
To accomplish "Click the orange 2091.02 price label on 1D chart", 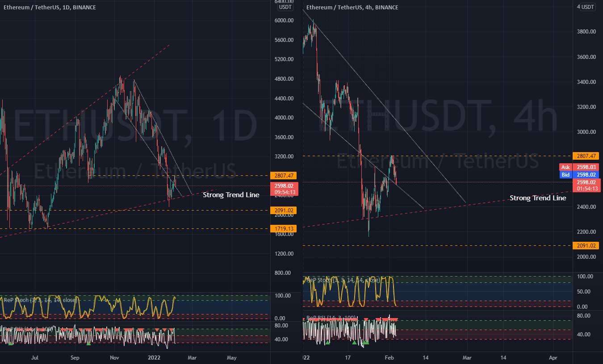I will pyautogui.click(x=284, y=210).
